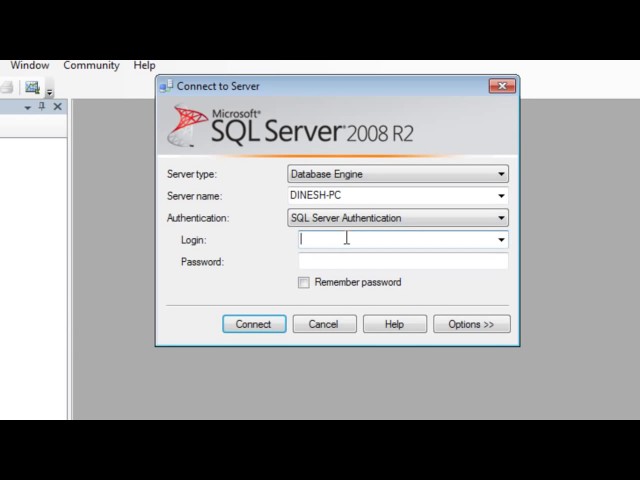Screen dimensions: 640x480
Task: Open the Server type dropdown
Action: click(x=398, y=174)
